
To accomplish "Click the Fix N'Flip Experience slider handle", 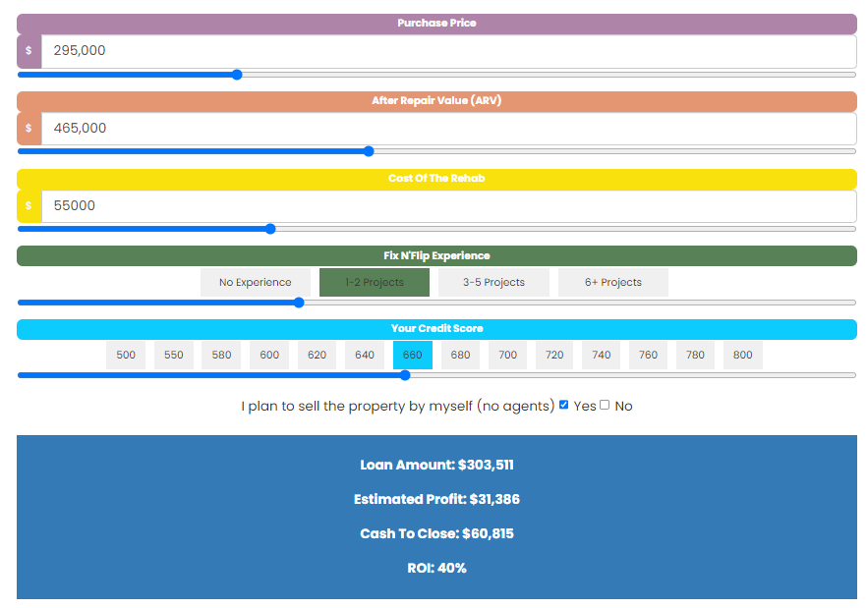I will [299, 303].
